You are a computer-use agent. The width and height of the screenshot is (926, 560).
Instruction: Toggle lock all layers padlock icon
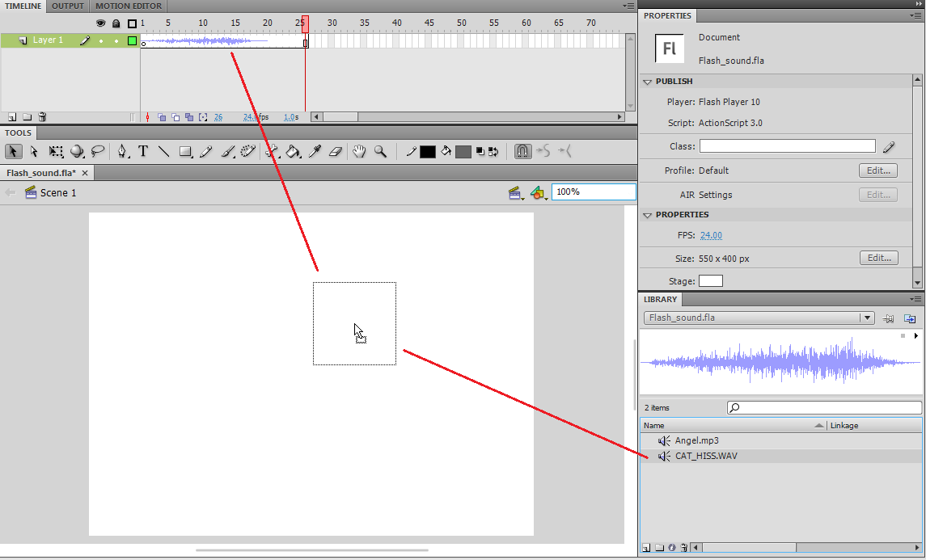coord(116,23)
